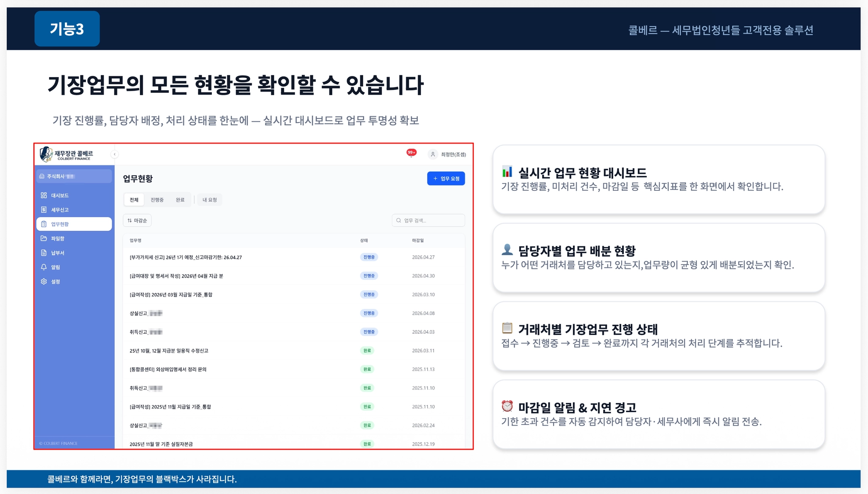Image resolution: width=868 pixels, height=494 pixels.
Task: Open the 마감순 sort dropdown
Action: click(137, 220)
